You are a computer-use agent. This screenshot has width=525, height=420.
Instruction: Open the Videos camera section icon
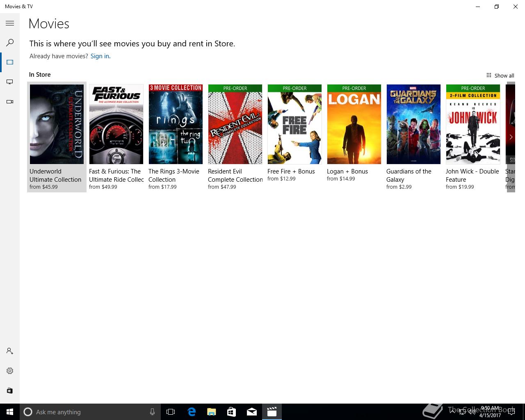[10, 102]
